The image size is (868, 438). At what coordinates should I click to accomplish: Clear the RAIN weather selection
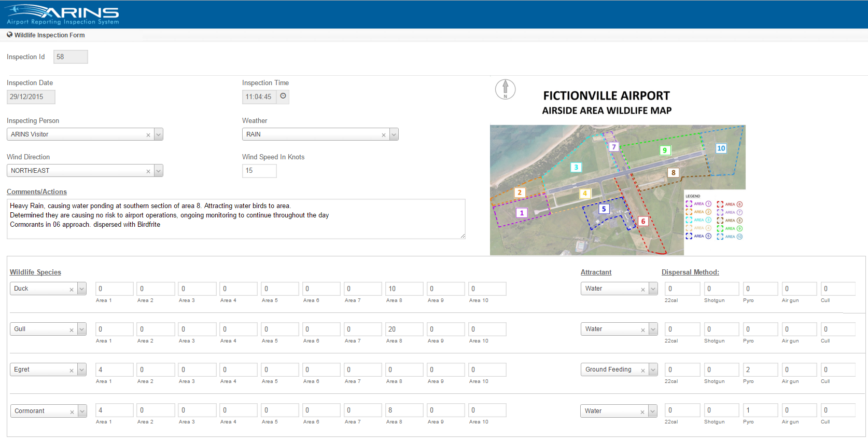click(384, 135)
